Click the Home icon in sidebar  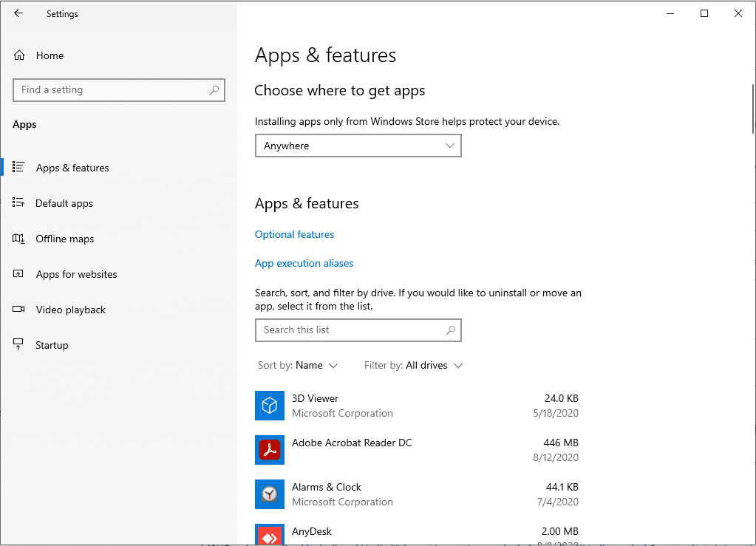tap(19, 55)
